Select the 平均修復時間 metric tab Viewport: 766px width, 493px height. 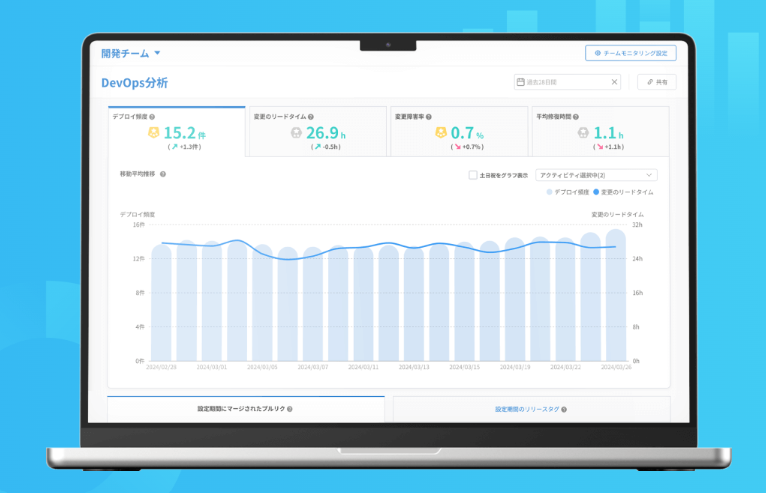(x=601, y=131)
